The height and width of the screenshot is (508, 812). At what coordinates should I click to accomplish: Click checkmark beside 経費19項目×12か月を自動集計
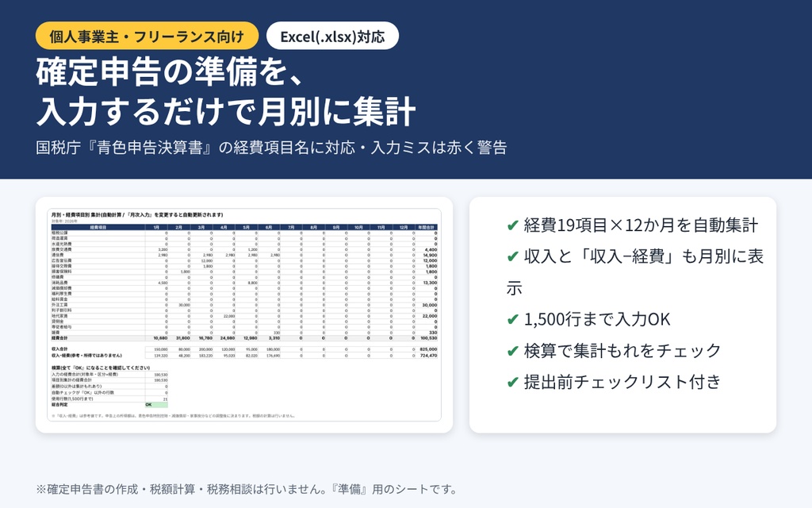tap(513, 225)
